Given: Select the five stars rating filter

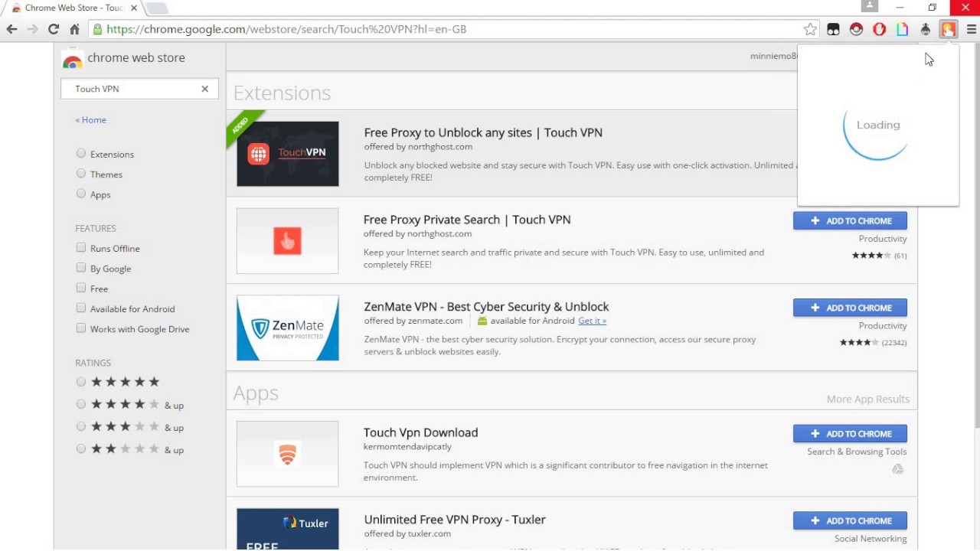Looking at the screenshot, I should click(81, 381).
